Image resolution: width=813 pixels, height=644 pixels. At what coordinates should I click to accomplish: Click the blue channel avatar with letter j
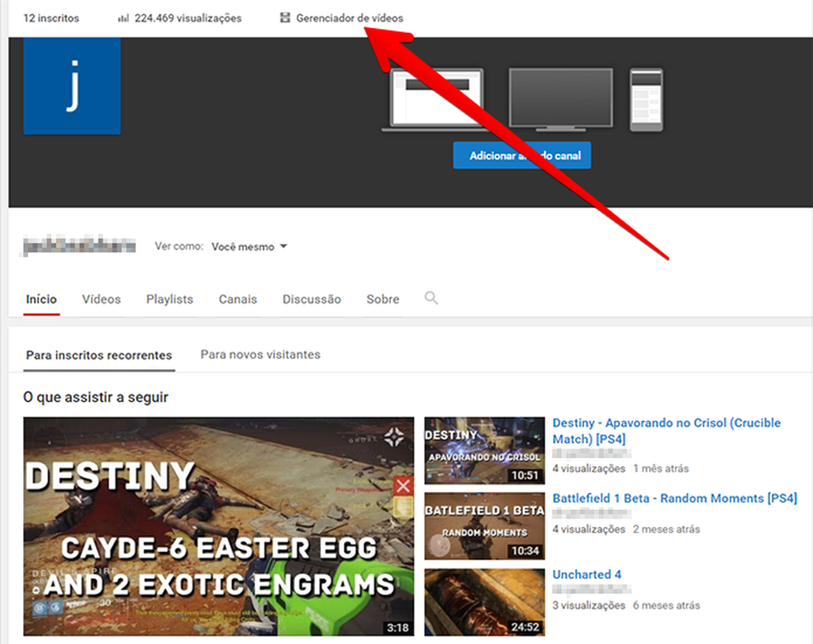(71, 85)
